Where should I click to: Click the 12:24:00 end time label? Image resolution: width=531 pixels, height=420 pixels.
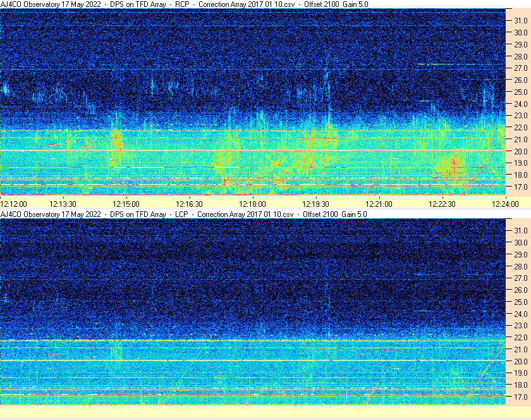coord(505,204)
